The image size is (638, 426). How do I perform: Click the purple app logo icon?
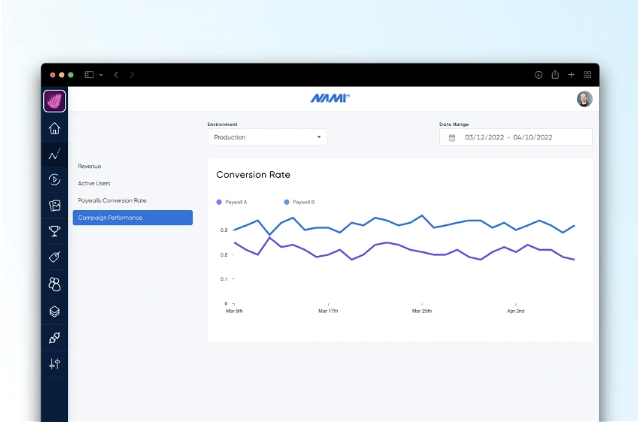(x=54, y=101)
